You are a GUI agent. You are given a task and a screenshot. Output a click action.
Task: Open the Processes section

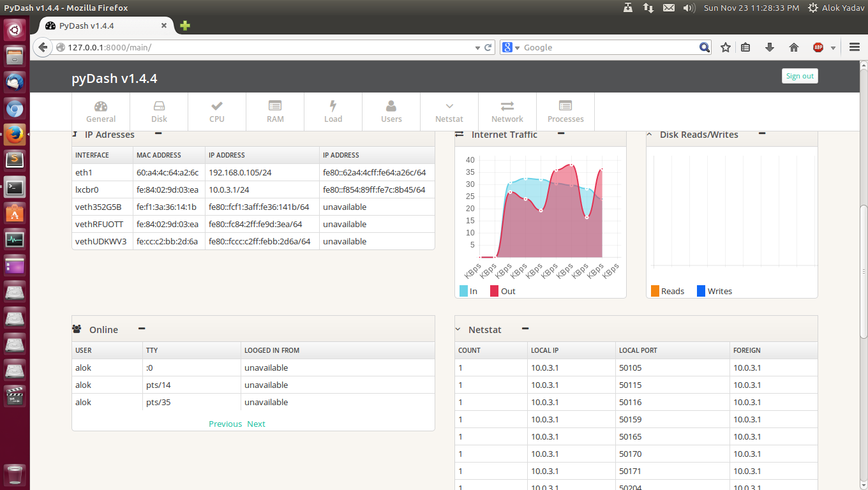tap(565, 112)
